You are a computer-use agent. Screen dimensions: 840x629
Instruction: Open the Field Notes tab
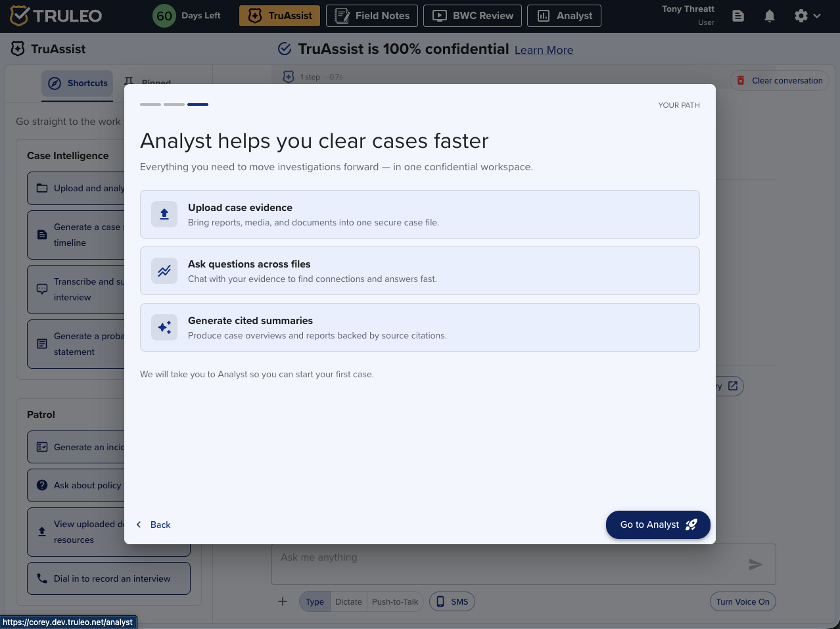click(372, 16)
